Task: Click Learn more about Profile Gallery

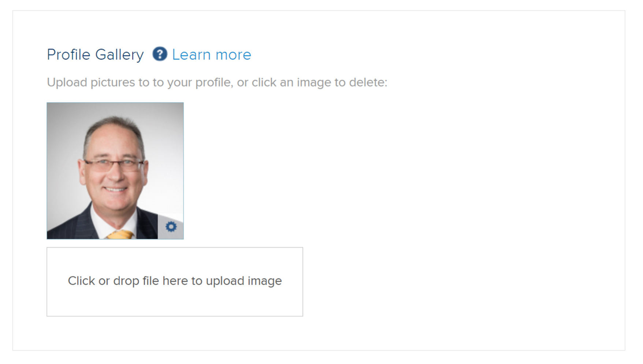Action: (x=212, y=55)
